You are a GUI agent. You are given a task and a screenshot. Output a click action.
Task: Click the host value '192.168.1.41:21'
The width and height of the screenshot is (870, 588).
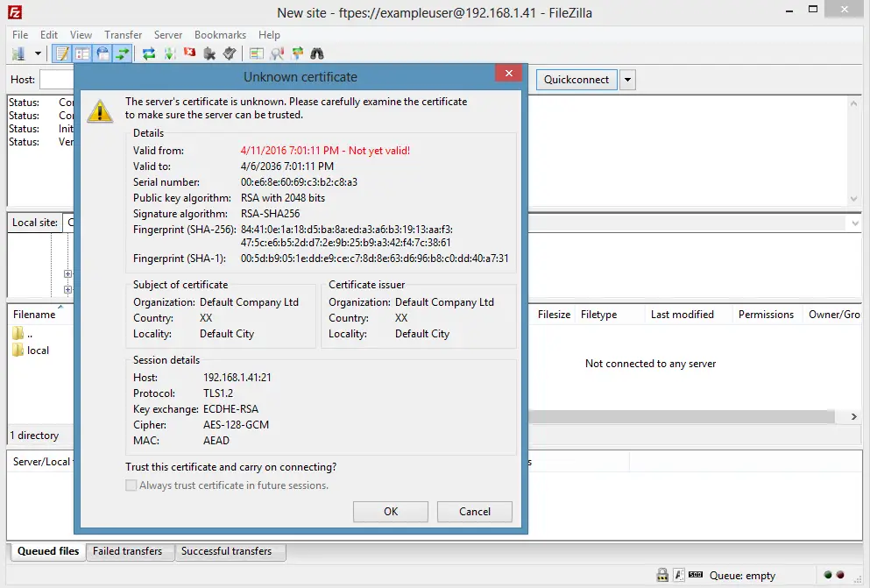pyautogui.click(x=237, y=378)
